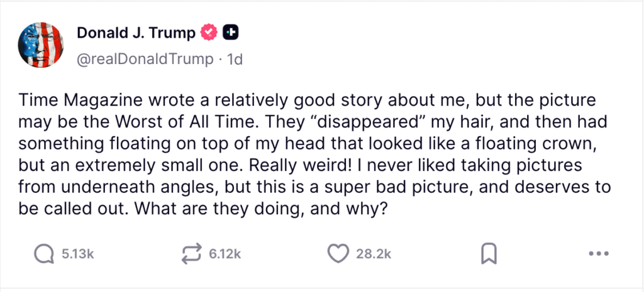The image size is (644, 292).
Task: Click the 1d post timestamp
Action: [235, 59]
